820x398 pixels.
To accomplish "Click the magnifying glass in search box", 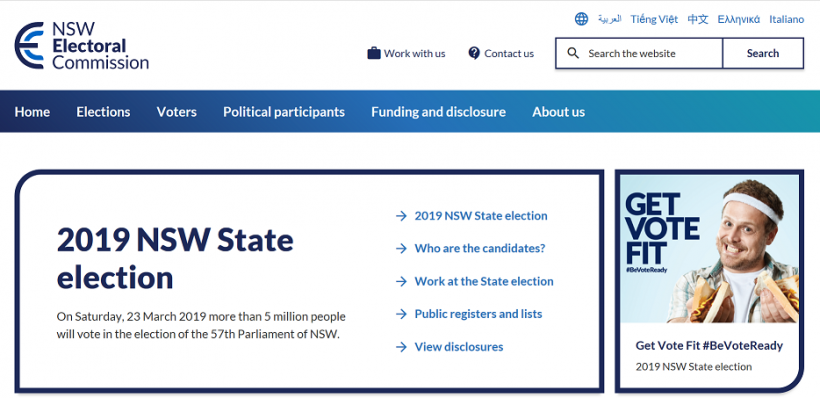I will pos(573,53).
